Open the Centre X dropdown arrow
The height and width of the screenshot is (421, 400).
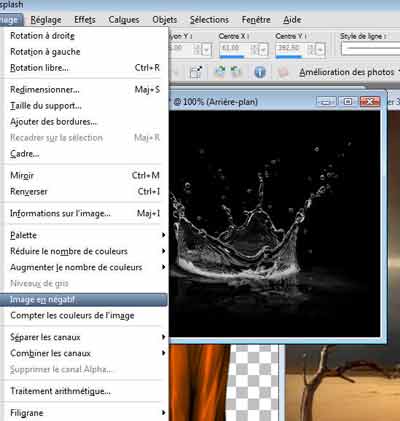coord(263,50)
